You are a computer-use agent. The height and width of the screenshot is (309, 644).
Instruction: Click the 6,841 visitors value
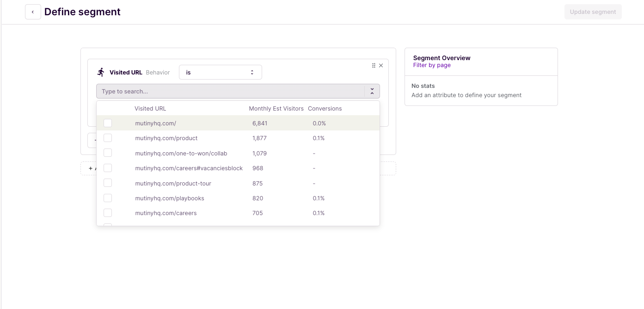pyautogui.click(x=260, y=123)
